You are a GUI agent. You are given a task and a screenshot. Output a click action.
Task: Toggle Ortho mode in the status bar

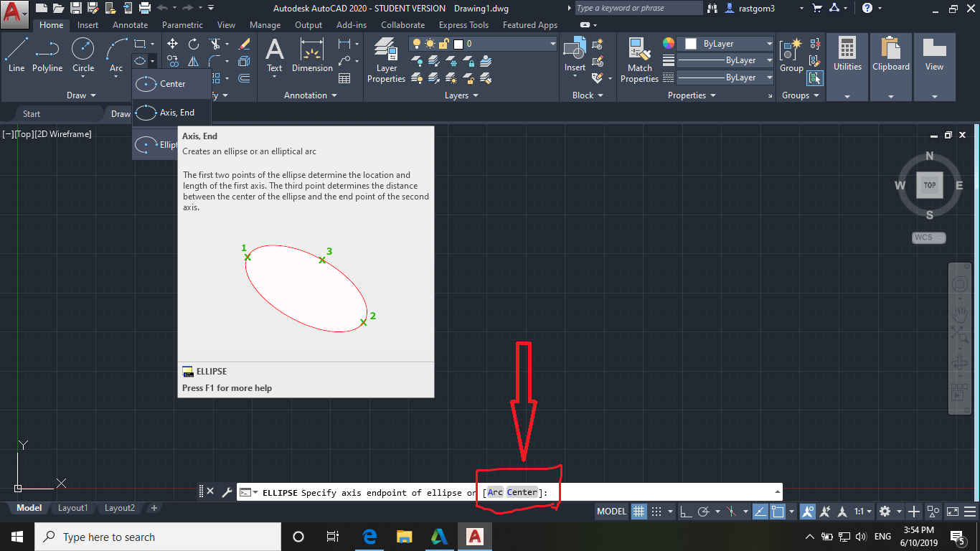(x=687, y=512)
